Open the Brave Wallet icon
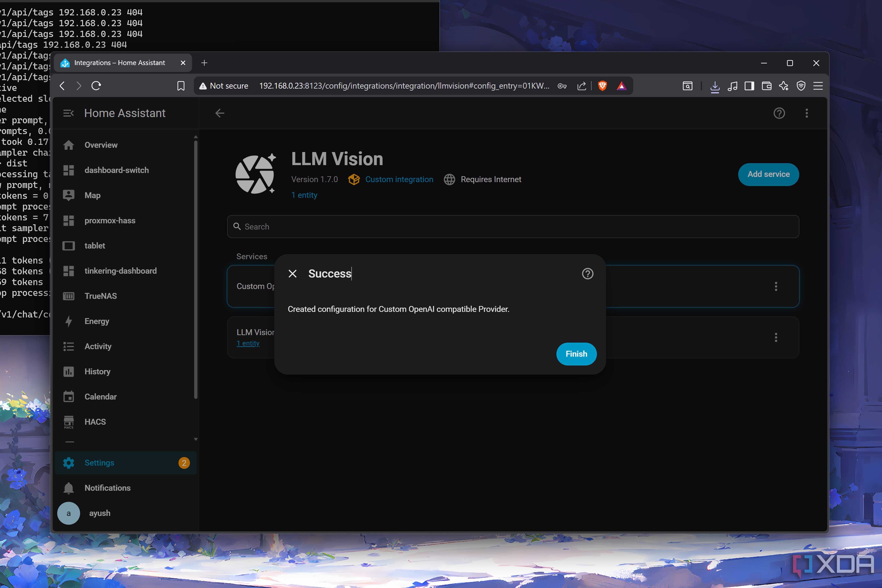 (766, 86)
